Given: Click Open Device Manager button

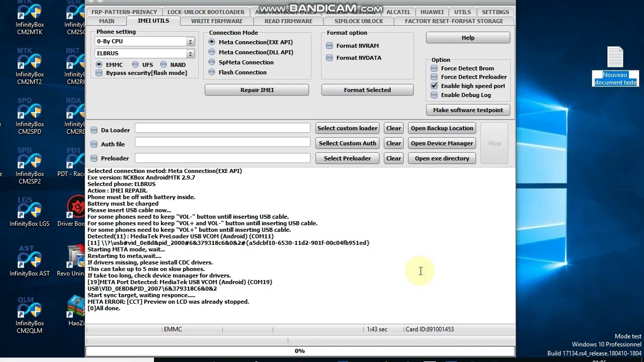Looking at the screenshot, I should pos(442,143).
